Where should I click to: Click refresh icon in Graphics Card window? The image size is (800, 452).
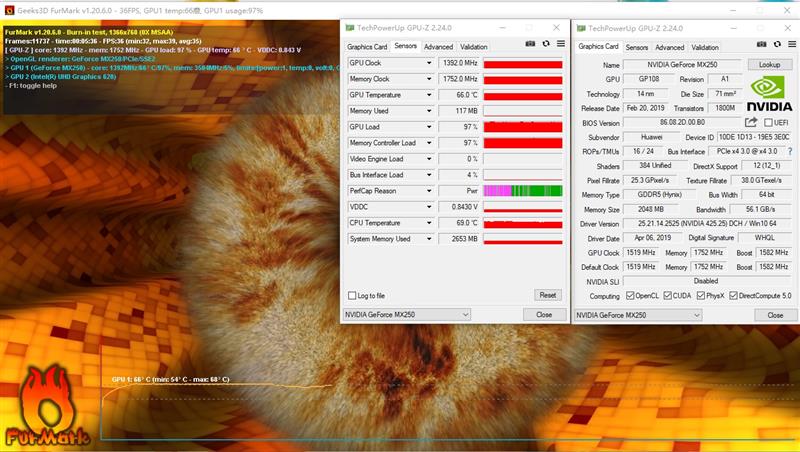point(777,44)
